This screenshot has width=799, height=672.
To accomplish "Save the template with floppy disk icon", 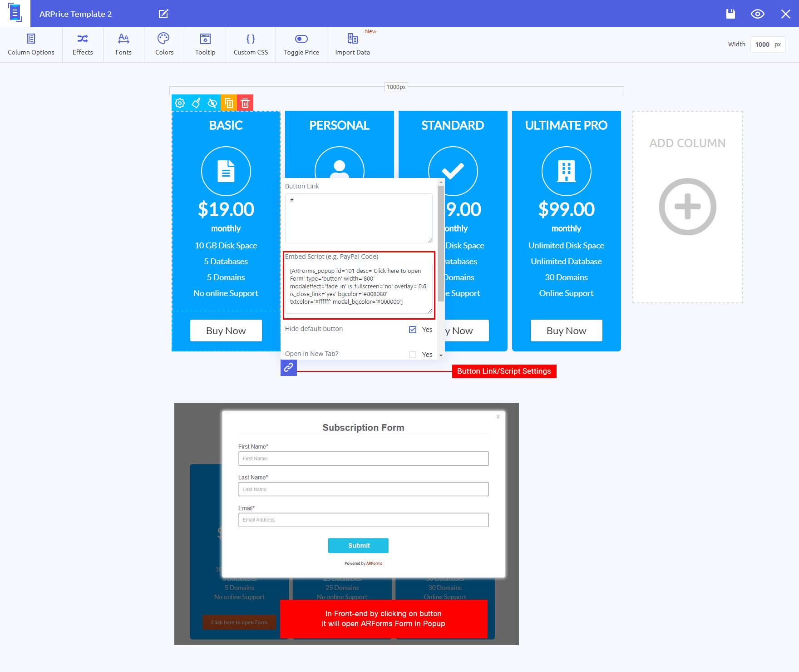I will (730, 14).
